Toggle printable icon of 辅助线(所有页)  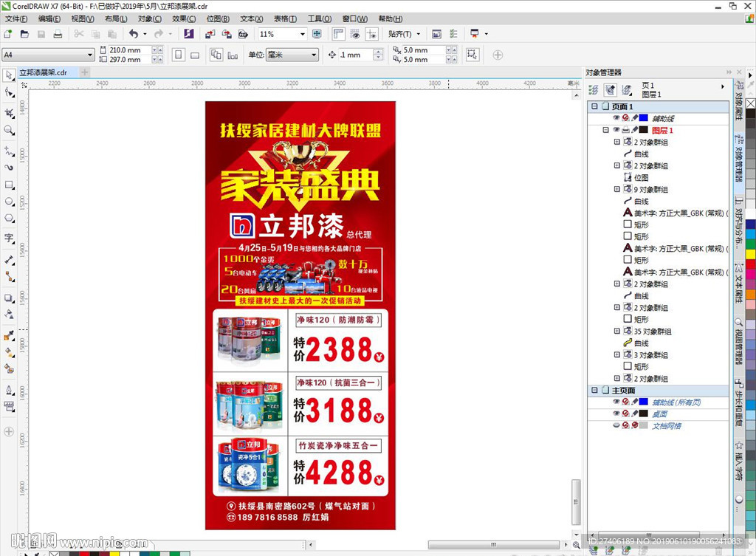point(625,402)
